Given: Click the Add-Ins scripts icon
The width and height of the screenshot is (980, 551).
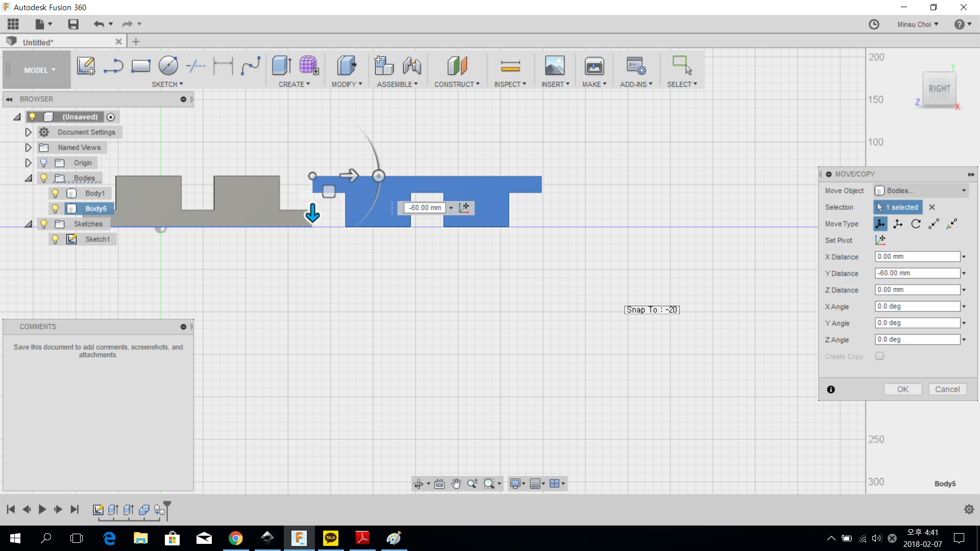Looking at the screenshot, I should tap(636, 66).
